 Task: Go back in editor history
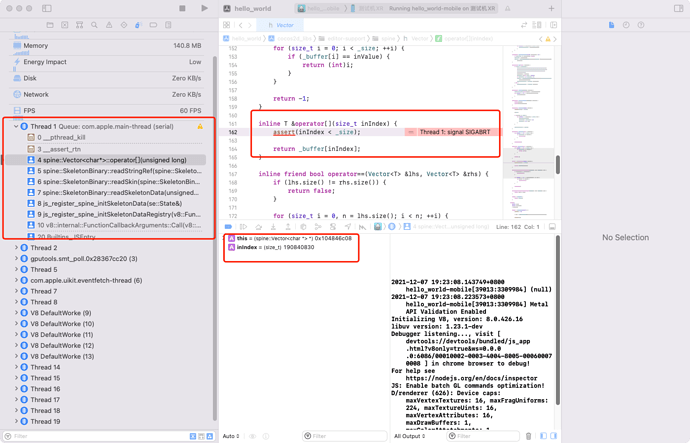[x=241, y=25]
